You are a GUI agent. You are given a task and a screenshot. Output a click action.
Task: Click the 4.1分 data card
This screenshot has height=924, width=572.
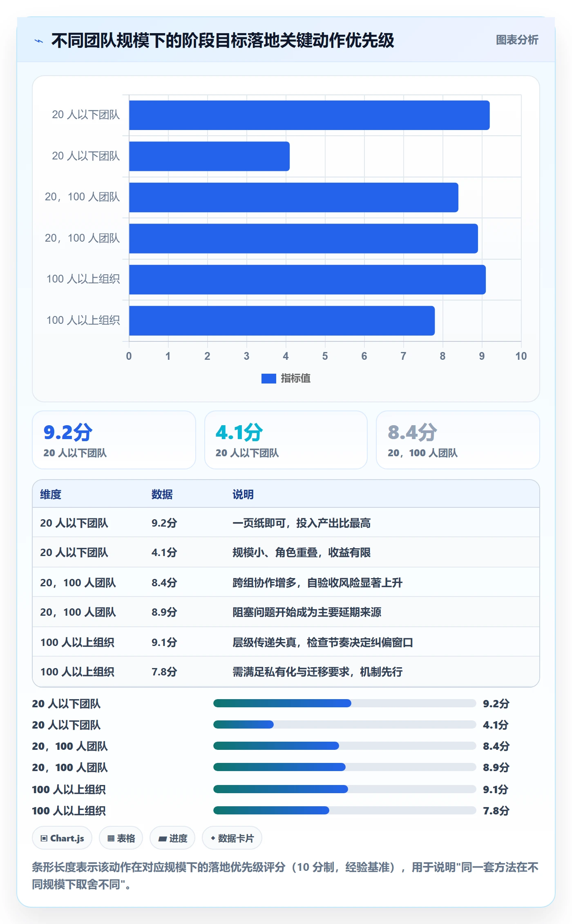coord(286,440)
